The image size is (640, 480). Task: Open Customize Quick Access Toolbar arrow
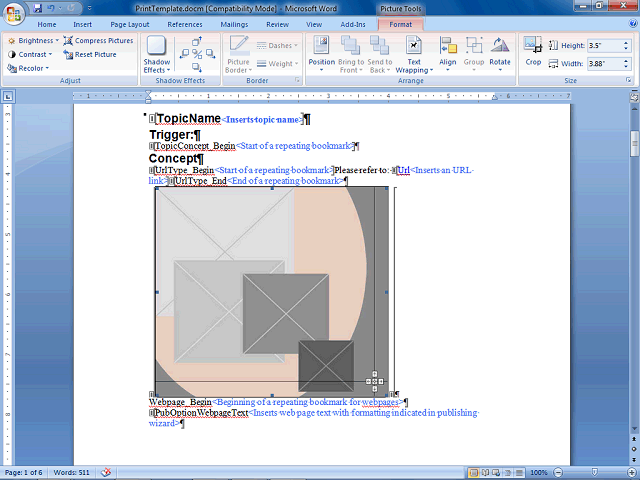tap(89, 8)
